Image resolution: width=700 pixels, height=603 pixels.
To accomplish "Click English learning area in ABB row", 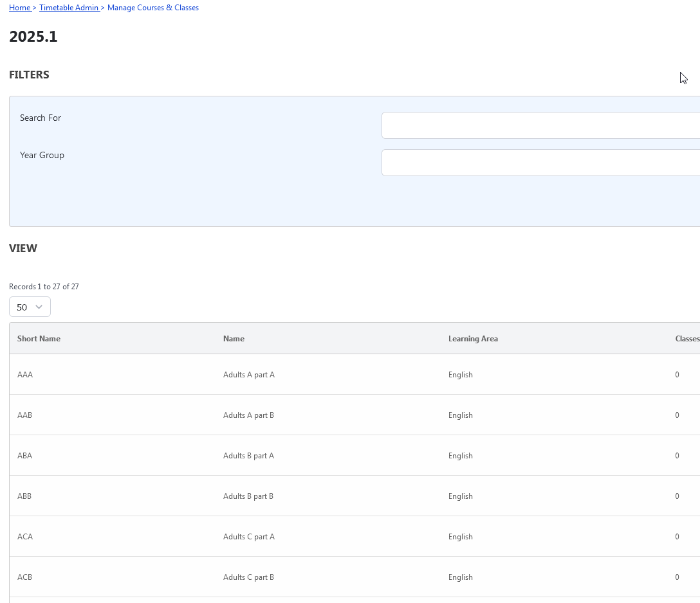I will click(461, 496).
